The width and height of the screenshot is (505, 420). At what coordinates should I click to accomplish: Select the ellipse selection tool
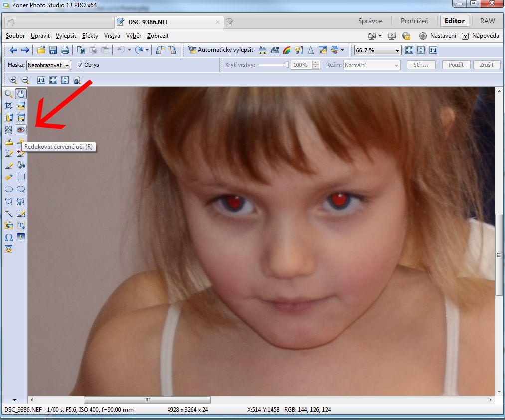coord(8,189)
